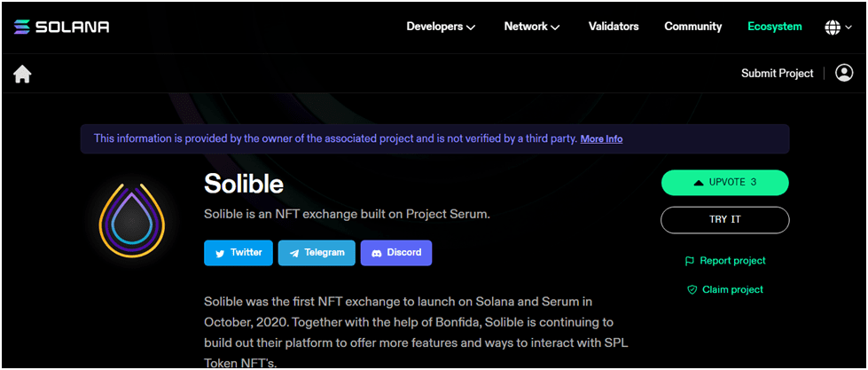Go to the home icon
This screenshot has height=370, width=868.
tap(22, 74)
